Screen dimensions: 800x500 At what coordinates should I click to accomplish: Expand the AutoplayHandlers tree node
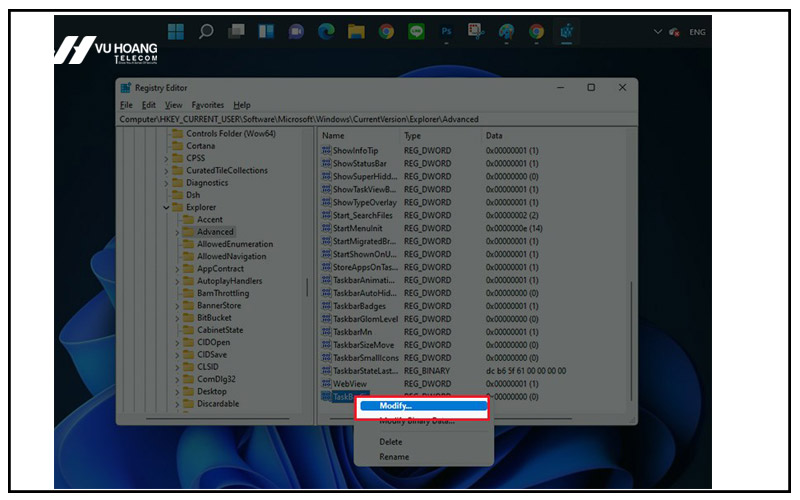click(x=177, y=281)
